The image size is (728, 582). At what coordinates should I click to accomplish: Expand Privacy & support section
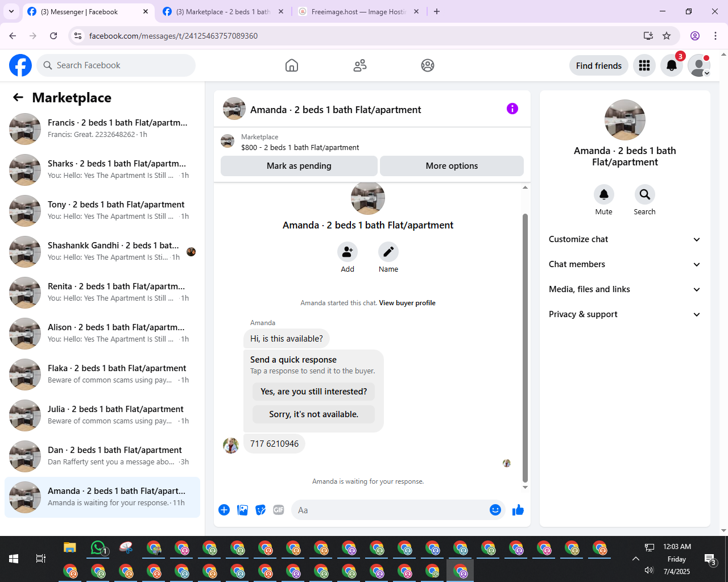[624, 314]
